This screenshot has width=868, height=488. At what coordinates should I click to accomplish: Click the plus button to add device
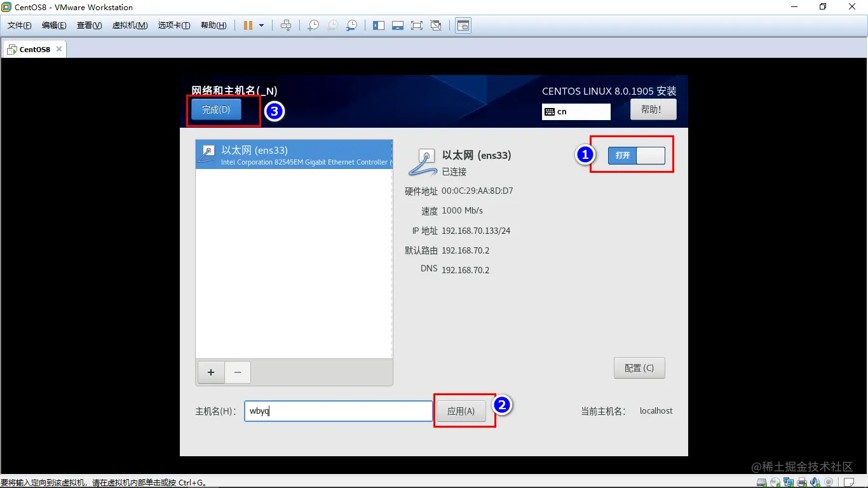pyautogui.click(x=212, y=372)
